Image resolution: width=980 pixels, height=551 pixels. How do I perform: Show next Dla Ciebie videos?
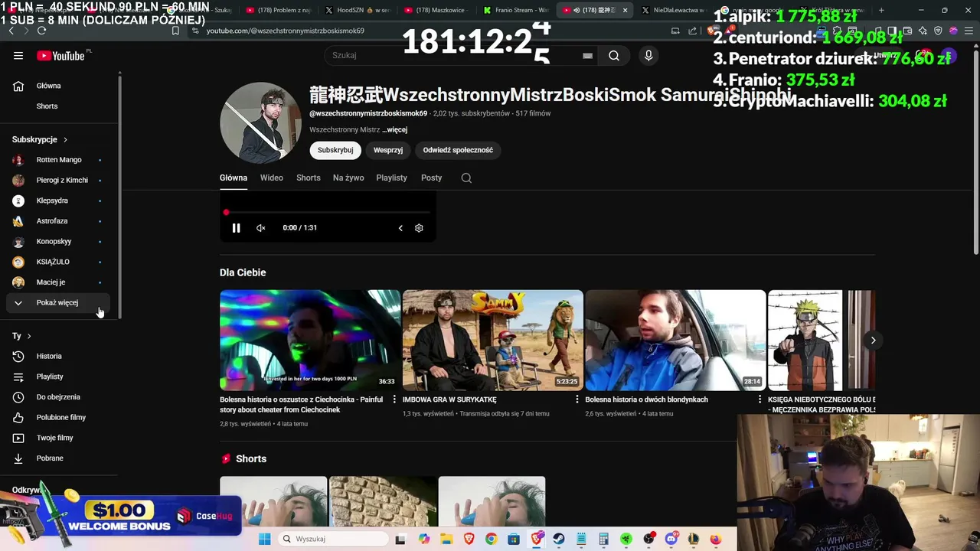[x=873, y=341]
